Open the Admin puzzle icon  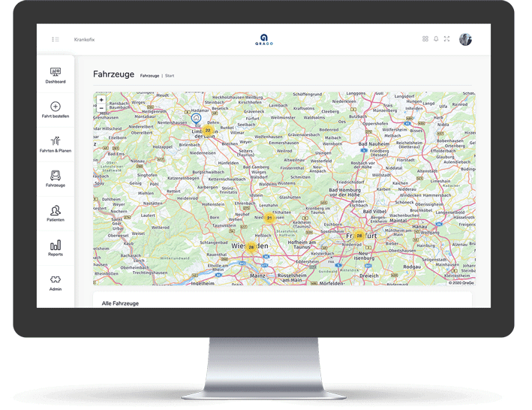click(55, 279)
